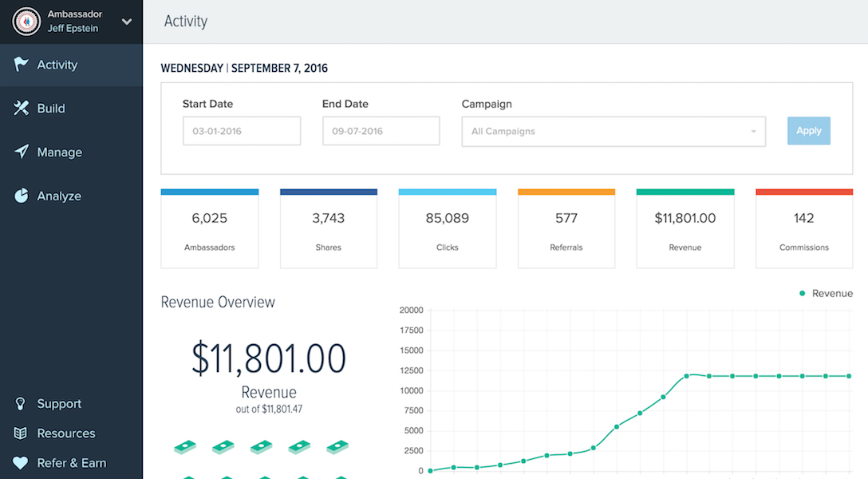Go to the Analyze section

(59, 196)
